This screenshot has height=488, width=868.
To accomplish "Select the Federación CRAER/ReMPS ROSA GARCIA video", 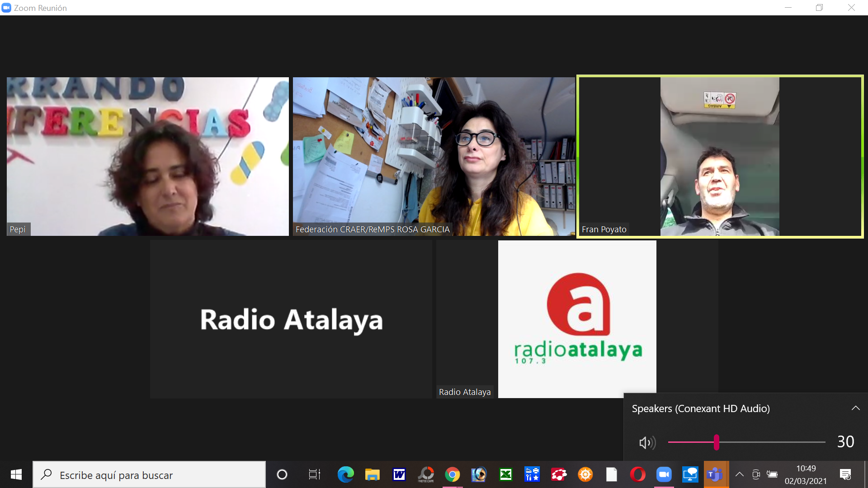I will pyautogui.click(x=434, y=156).
